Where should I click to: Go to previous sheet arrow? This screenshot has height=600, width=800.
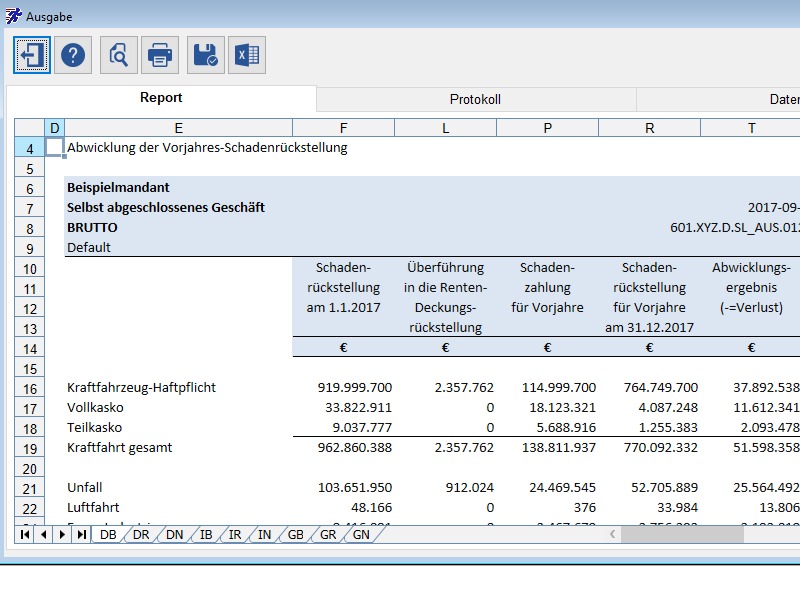[43, 535]
